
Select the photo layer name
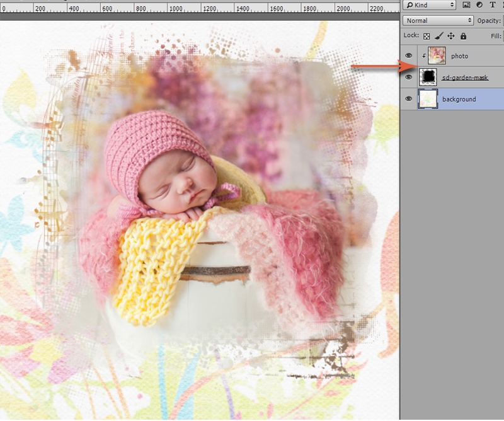point(459,56)
